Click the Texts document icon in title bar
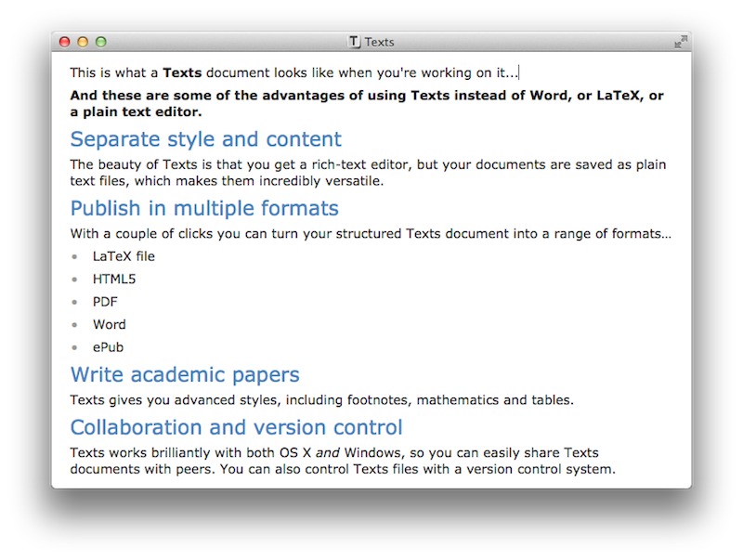The height and width of the screenshot is (560, 743). coord(354,42)
